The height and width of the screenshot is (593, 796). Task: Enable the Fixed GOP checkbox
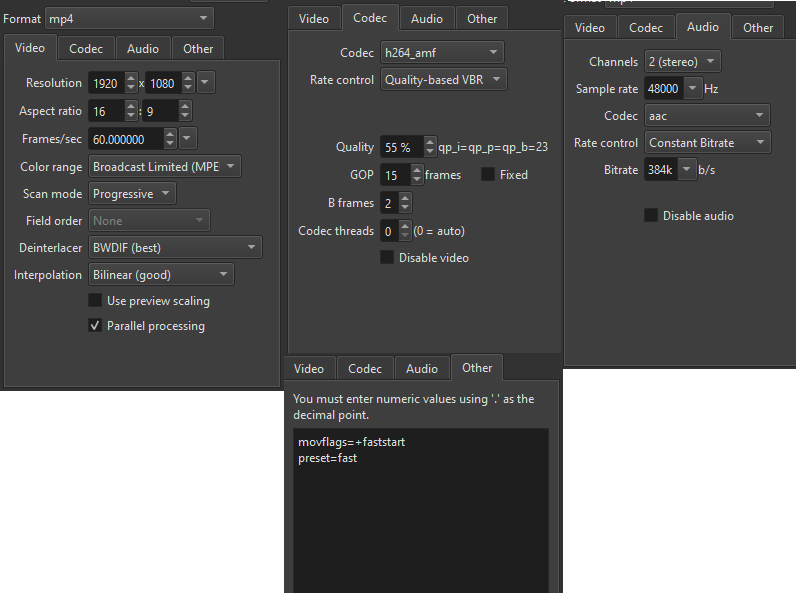pos(488,174)
